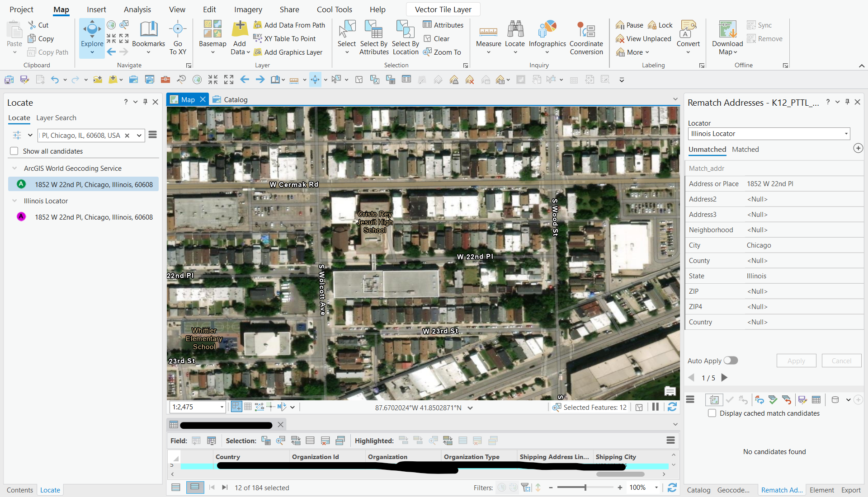
Task: Switch to the Matched tab in Rematch Addresses
Action: coord(745,149)
